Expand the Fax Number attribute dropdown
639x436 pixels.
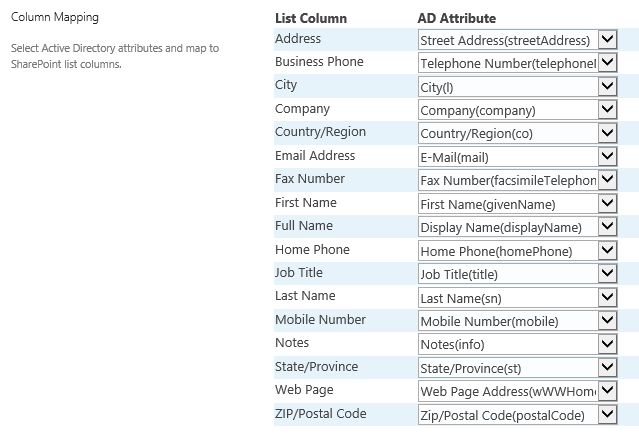click(x=518, y=180)
